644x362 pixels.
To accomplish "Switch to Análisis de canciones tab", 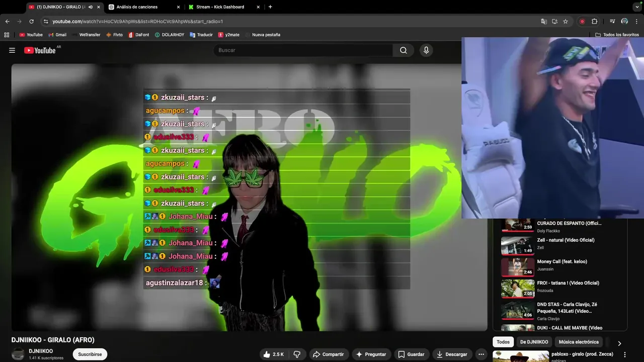I will (145, 7).
